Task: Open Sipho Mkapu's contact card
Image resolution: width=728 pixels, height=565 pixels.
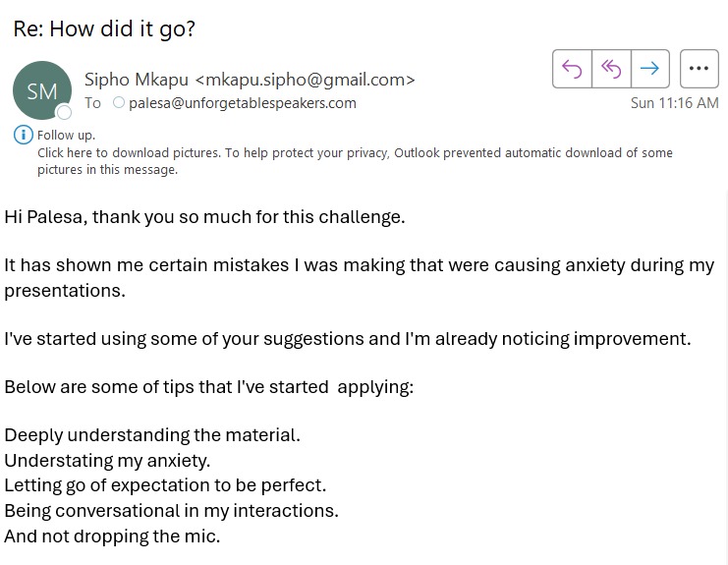Action: [x=136, y=80]
